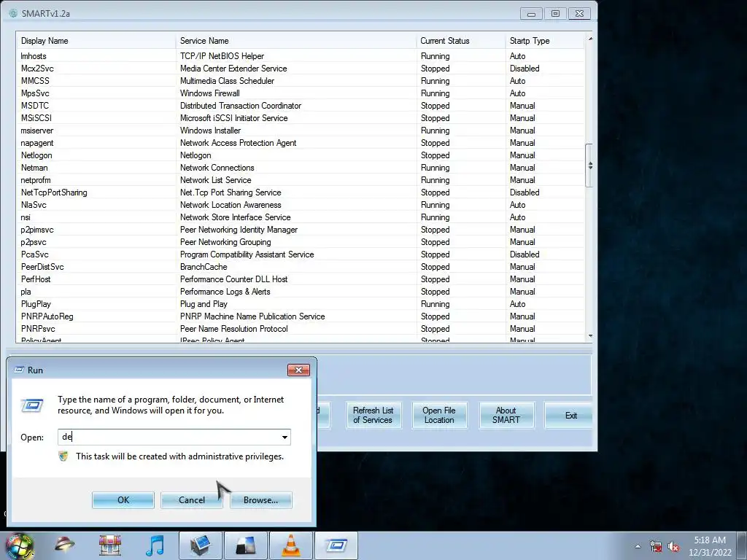747x560 pixels.
Task: Click the muted volume tray icon
Action: point(673,547)
